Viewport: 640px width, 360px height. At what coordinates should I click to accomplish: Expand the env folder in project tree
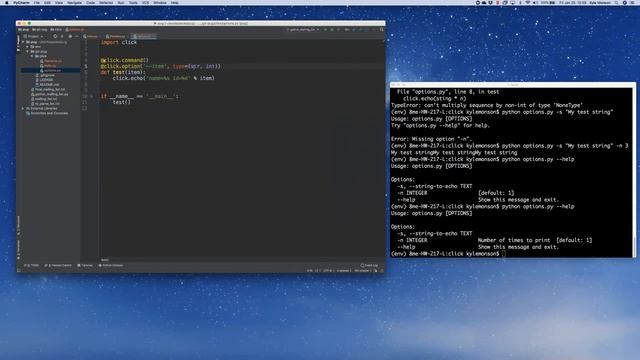pyautogui.click(x=28, y=47)
